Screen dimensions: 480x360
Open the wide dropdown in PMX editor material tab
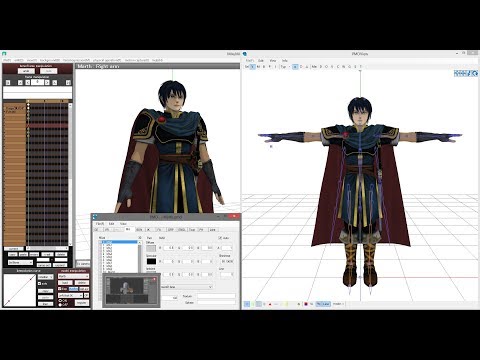click(186, 287)
